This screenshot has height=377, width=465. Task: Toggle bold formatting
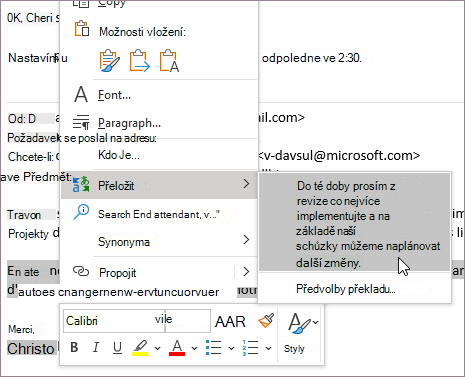point(74,347)
